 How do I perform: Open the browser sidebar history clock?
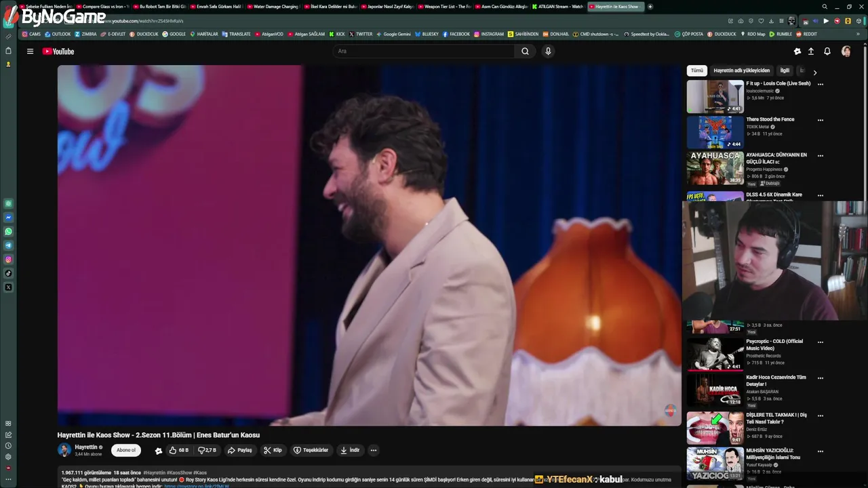[8, 446]
